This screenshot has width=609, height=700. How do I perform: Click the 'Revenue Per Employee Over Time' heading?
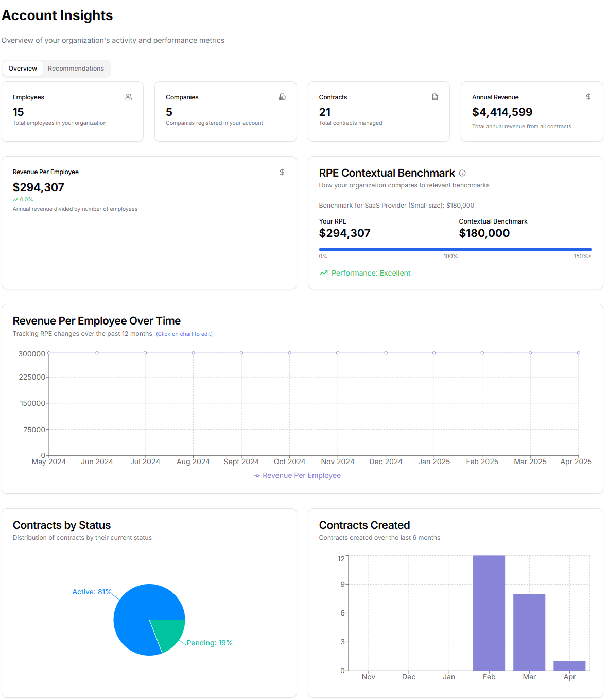[x=97, y=321]
